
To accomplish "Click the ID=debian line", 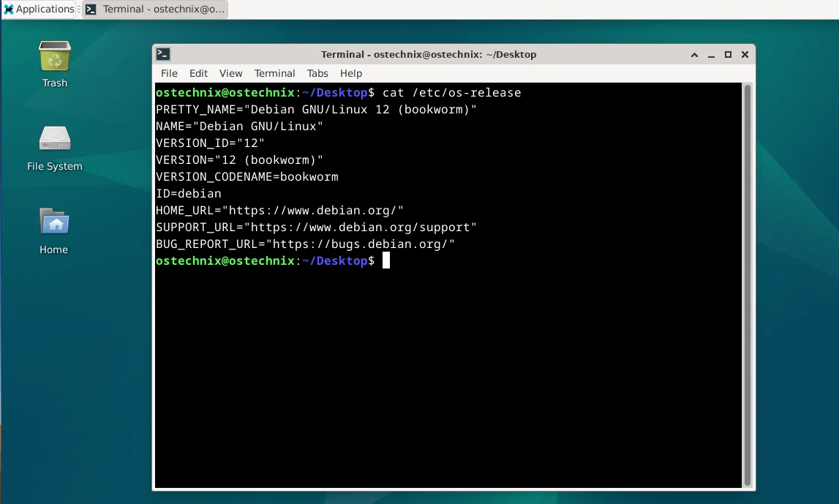I will 188,194.
